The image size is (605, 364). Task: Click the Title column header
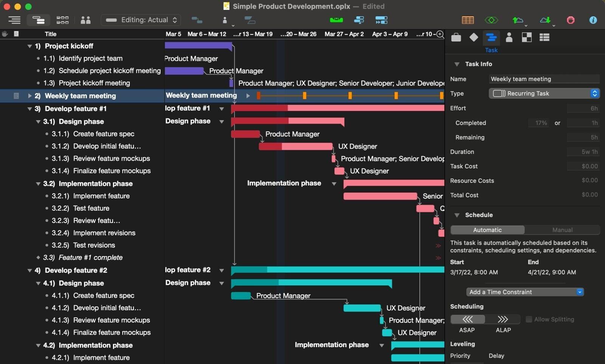pyautogui.click(x=50, y=34)
